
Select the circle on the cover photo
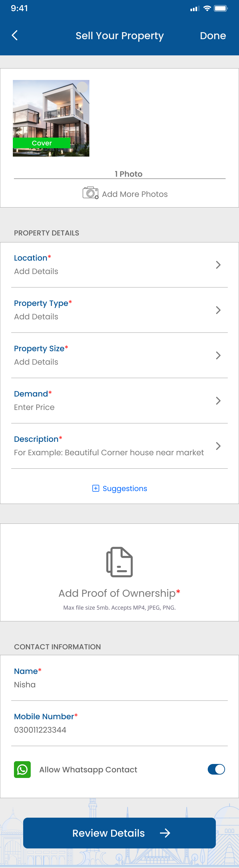coord(82,87)
